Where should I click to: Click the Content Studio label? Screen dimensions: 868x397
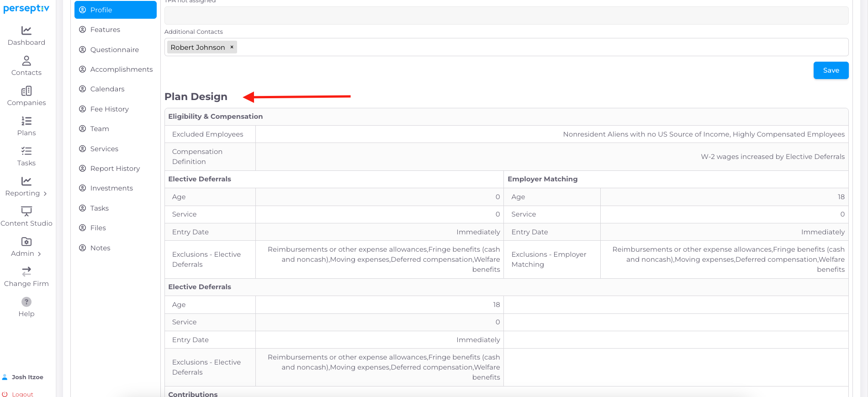click(26, 223)
